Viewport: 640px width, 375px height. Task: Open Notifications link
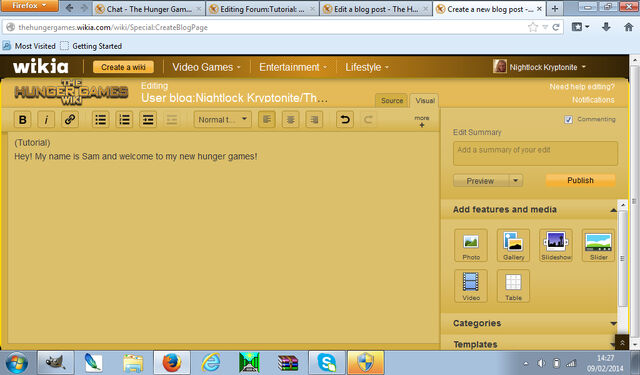(593, 100)
